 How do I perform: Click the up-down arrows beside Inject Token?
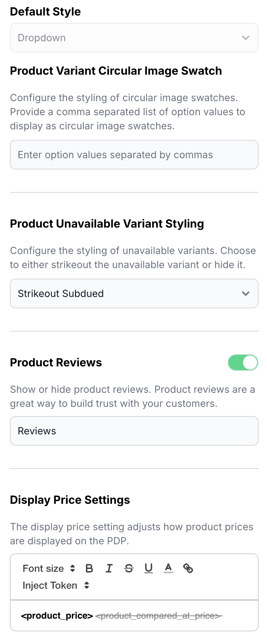(87, 585)
